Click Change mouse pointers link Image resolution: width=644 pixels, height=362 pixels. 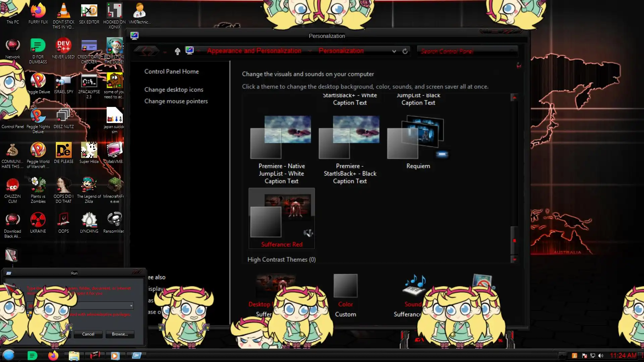(x=176, y=101)
